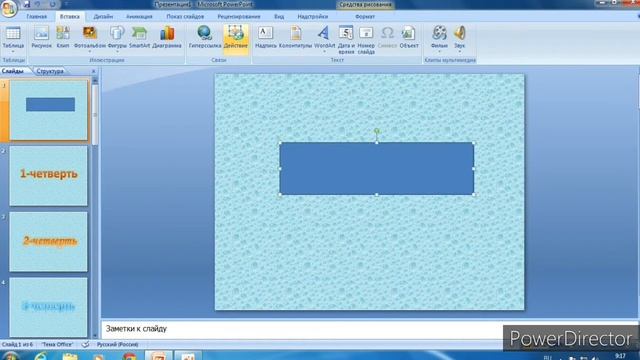640x360 pixels.
Task: Open the Надстройки ribbon tab
Action: (x=313, y=17)
